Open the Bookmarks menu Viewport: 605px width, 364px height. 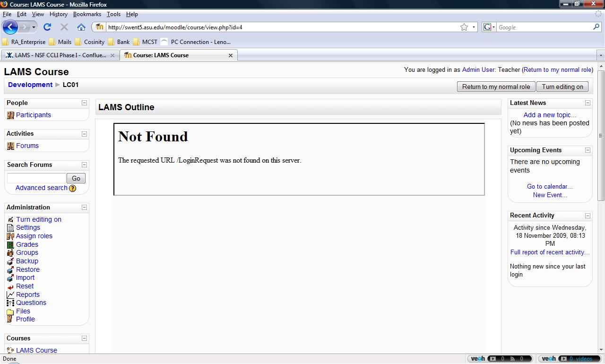pos(87,14)
